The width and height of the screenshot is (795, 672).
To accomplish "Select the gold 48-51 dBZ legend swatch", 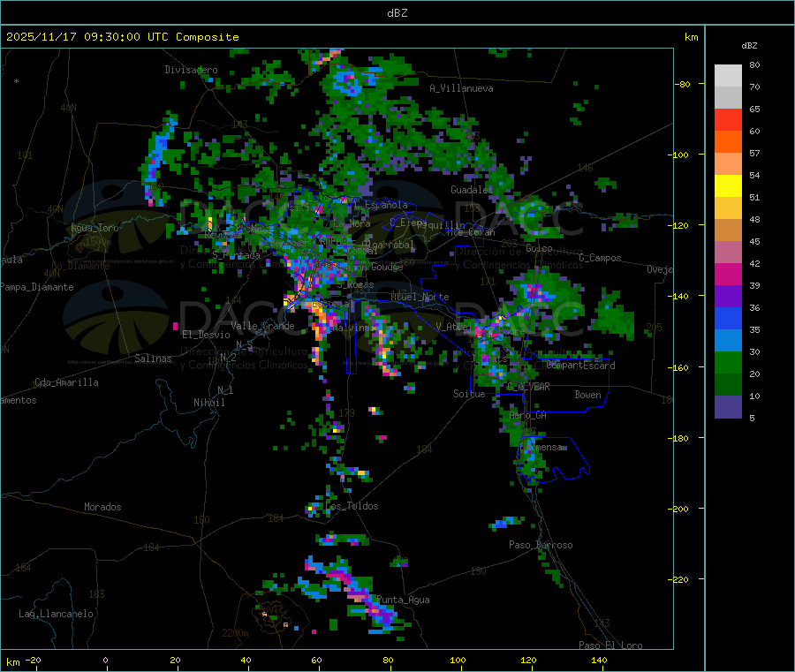I will [x=728, y=208].
